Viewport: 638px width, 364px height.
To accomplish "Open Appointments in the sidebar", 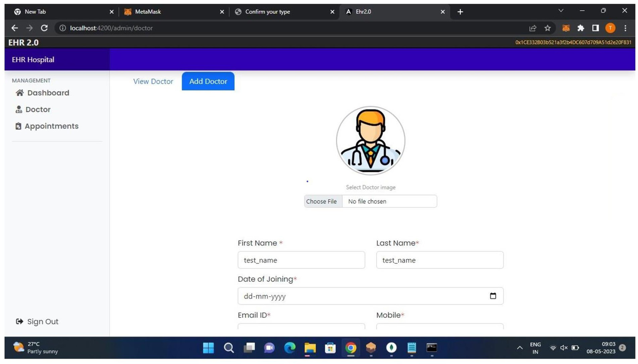I will click(51, 126).
